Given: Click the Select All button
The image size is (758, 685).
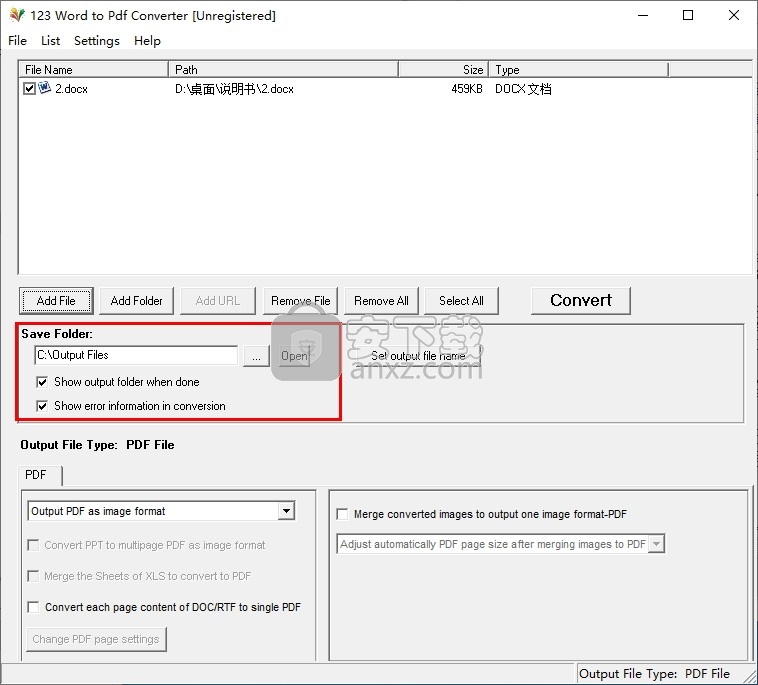Looking at the screenshot, I should pyautogui.click(x=461, y=301).
